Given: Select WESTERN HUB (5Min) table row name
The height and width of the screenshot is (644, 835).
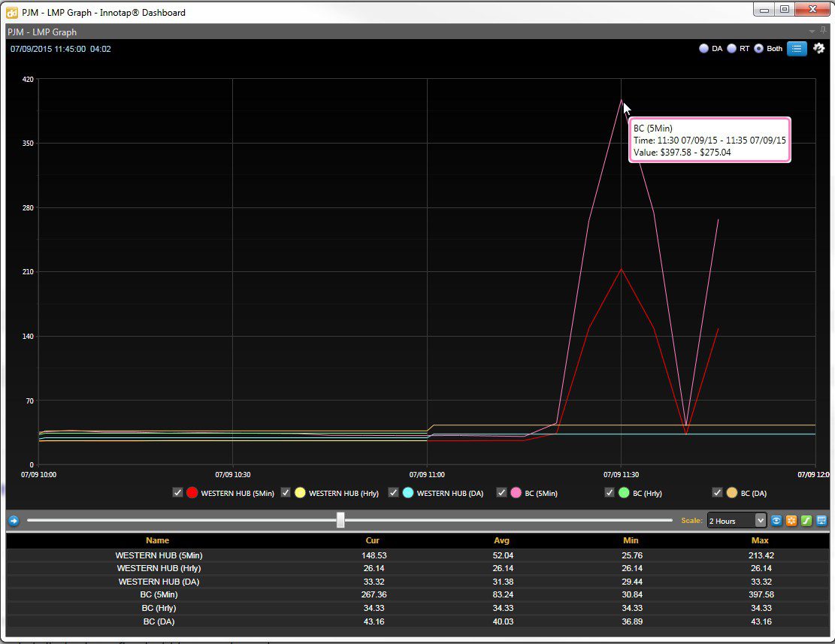Looking at the screenshot, I should [x=159, y=555].
